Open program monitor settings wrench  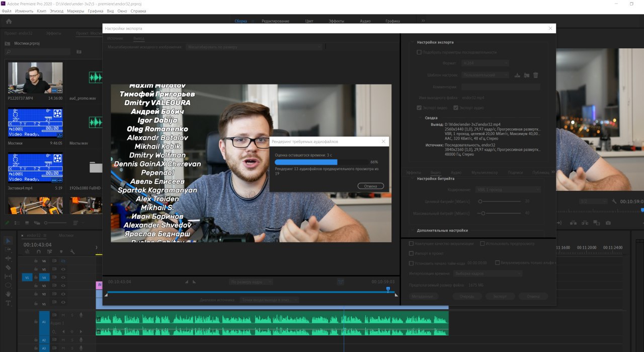pyautogui.click(x=614, y=201)
